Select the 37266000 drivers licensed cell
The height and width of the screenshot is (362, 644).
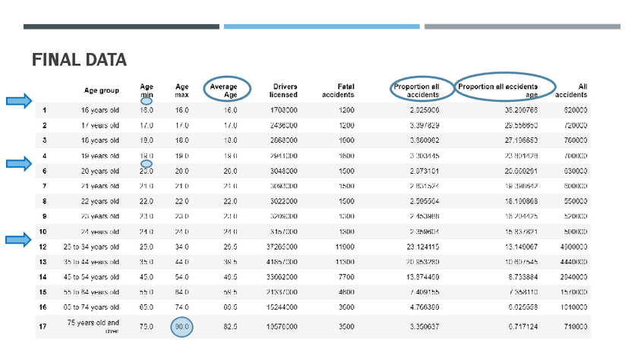(x=281, y=247)
